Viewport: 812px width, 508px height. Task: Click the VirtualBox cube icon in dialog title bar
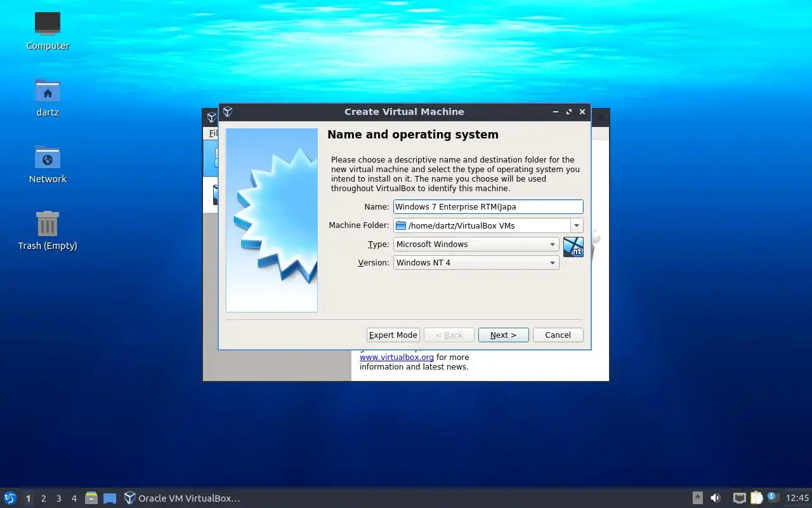point(228,112)
